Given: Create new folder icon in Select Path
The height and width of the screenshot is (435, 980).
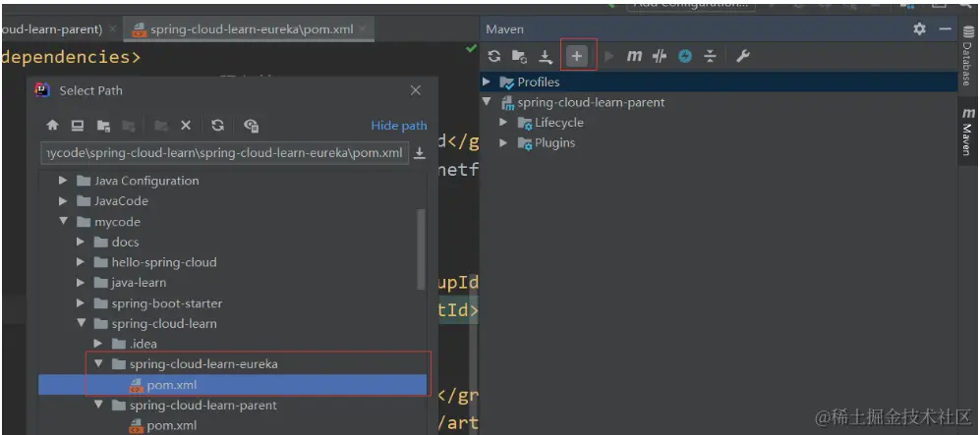Looking at the screenshot, I should click(x=161, y=126).
